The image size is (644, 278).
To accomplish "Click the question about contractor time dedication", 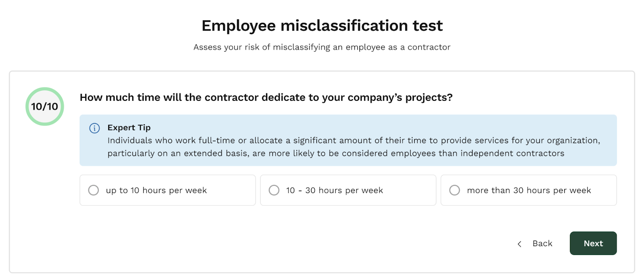I will (266, 98).
